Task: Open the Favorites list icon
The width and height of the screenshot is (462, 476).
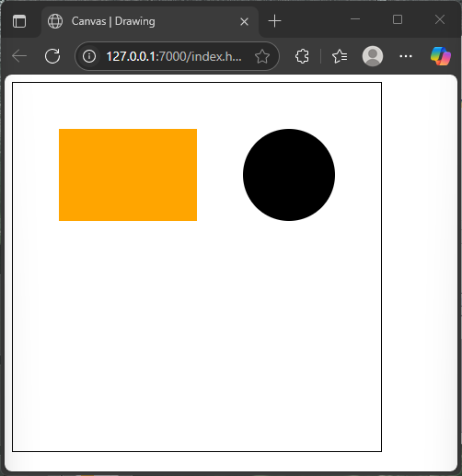Action: coord(340,56)
